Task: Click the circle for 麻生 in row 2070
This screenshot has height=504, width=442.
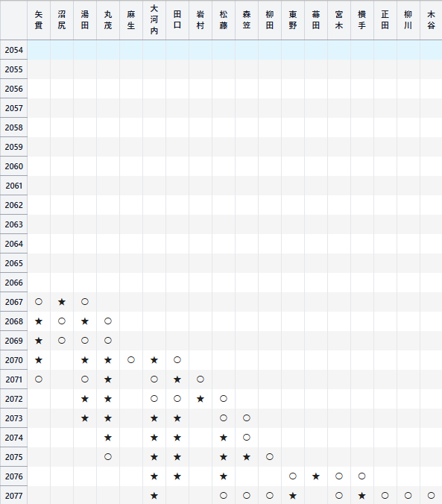Action: coord(131,360)
